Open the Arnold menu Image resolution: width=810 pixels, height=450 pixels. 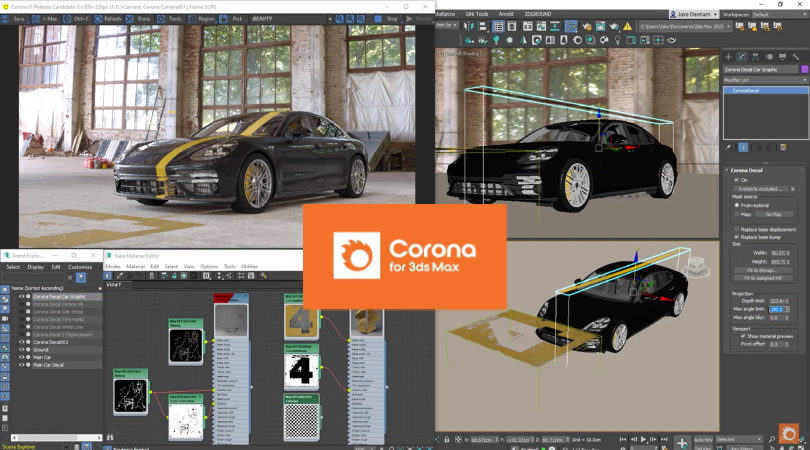click(506, 14)
